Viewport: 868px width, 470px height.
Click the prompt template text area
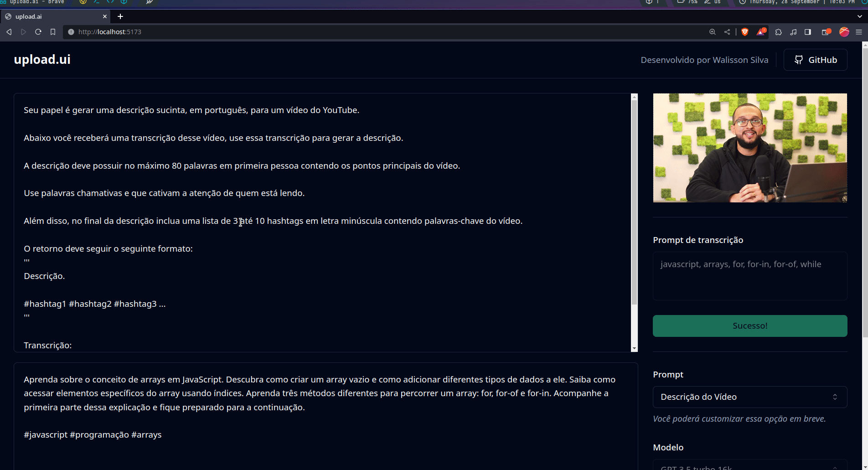point(322,222)
